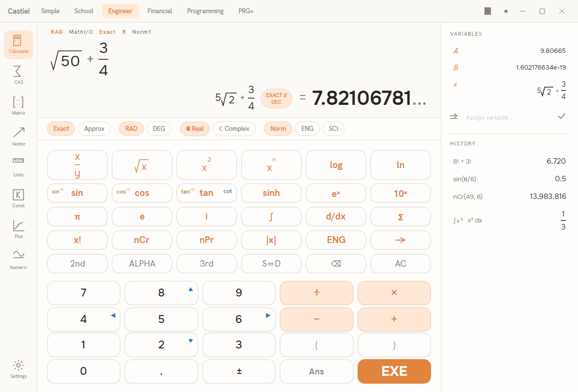Select history entry sin(π/6)
Screen dimensions: 578x392
[509, 179]
